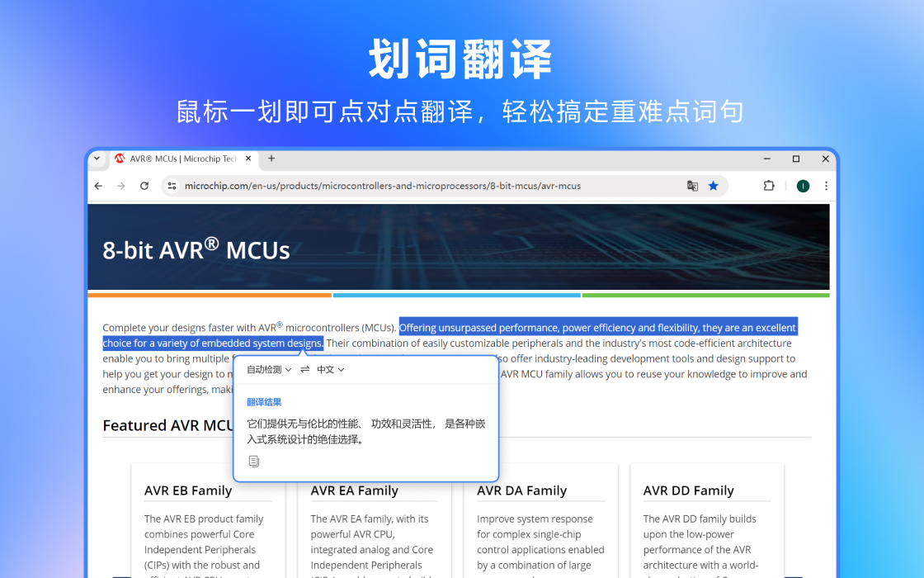924x578 pixels.
Task: Click the browser back arrow
Action: pyautogui.click(x=98, y=186)
